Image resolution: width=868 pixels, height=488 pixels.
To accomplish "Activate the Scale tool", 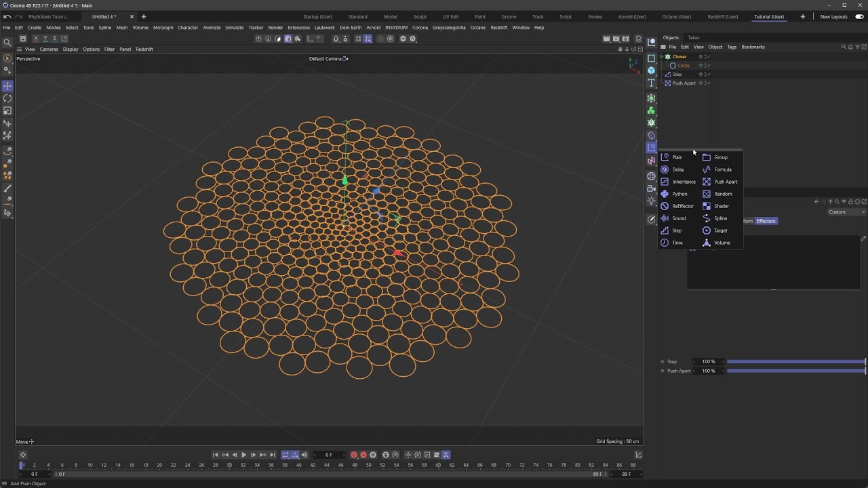I will click(x=7, y=110).
